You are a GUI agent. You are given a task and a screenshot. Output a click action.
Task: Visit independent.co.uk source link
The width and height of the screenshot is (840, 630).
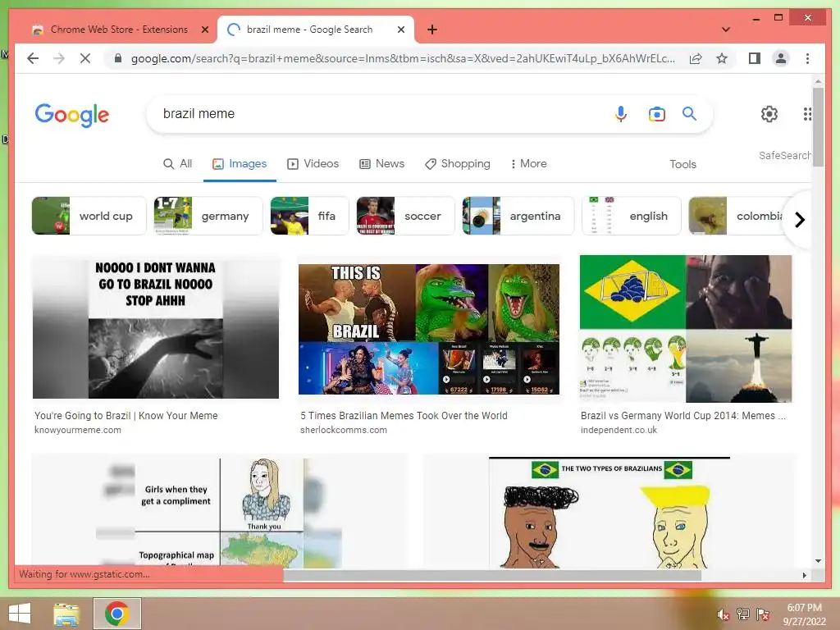[619, 430]
